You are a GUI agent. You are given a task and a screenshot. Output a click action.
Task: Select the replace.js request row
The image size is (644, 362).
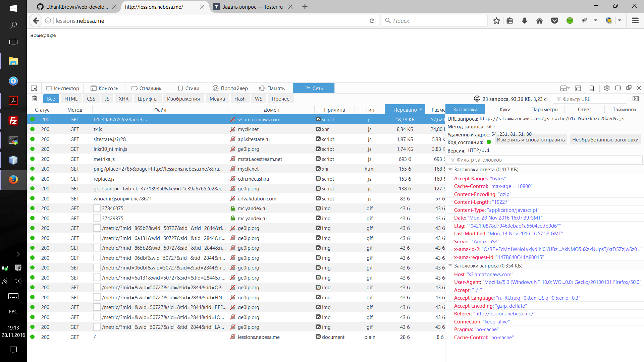coord(236,179)
